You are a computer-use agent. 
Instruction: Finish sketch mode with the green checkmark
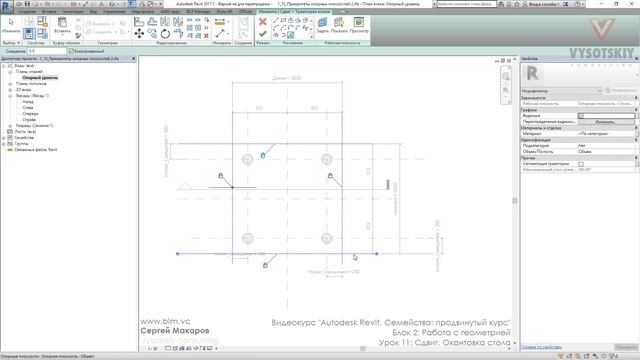click(263, 34)
